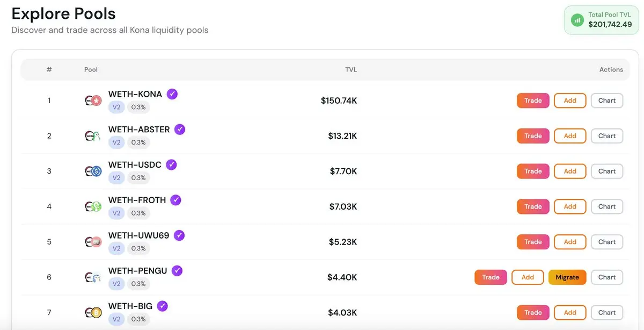
Task: Click the WETH-UWU69 token pair icon
Action: pos(93,242)
